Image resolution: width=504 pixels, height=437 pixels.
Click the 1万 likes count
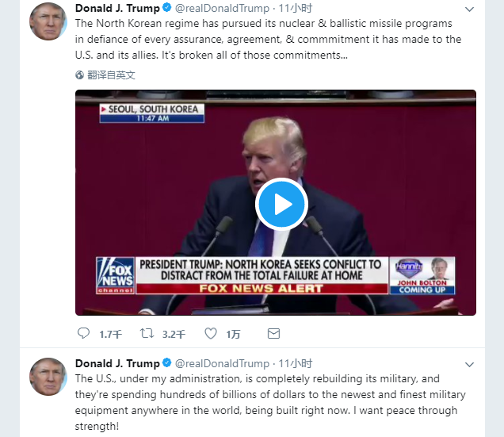233,335
